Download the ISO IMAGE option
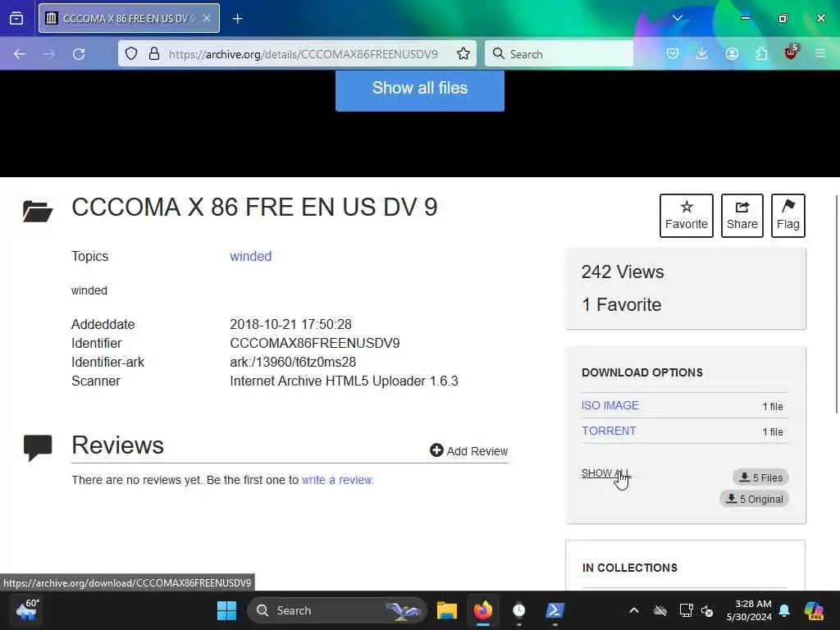Viewport: 840px width, 630px height. click(610, 405)
